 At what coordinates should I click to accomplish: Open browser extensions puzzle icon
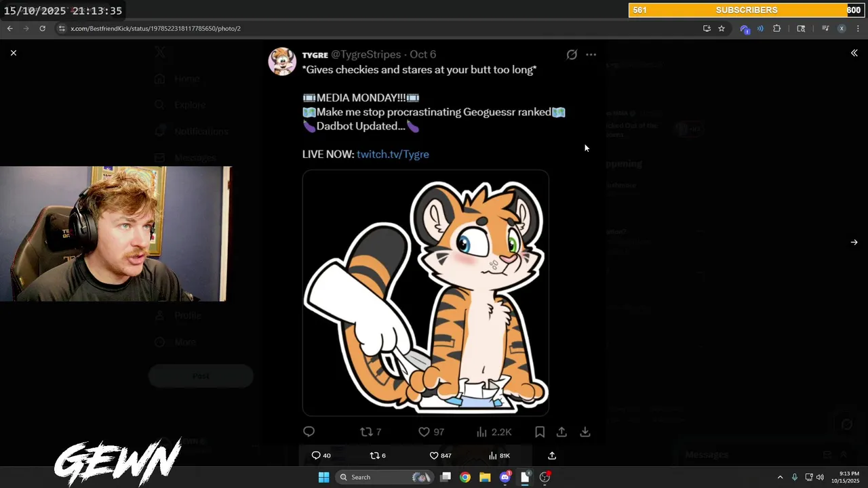(777, 28)
